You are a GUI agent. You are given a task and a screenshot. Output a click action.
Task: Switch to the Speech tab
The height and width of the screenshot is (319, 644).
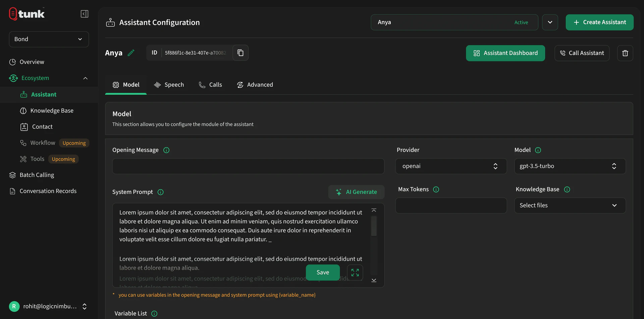click(x=169, y=85)
